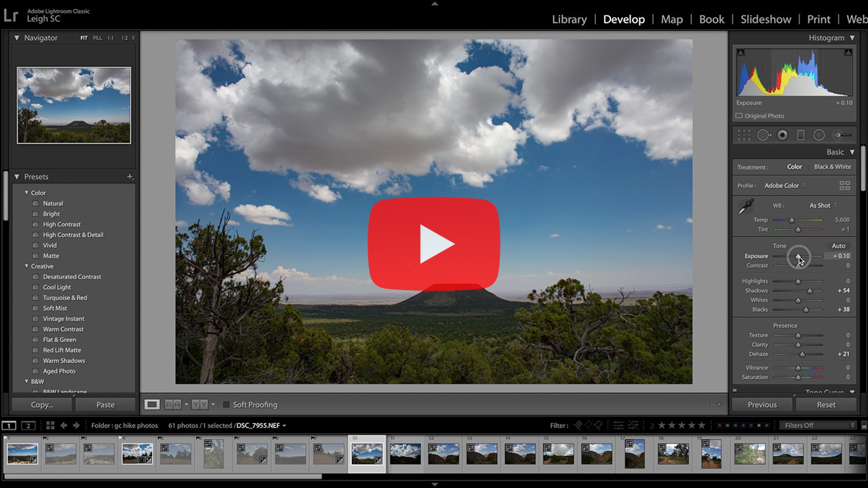Select the Crop Overlay tool
This screenshot has width=868, height=488.
744,136
